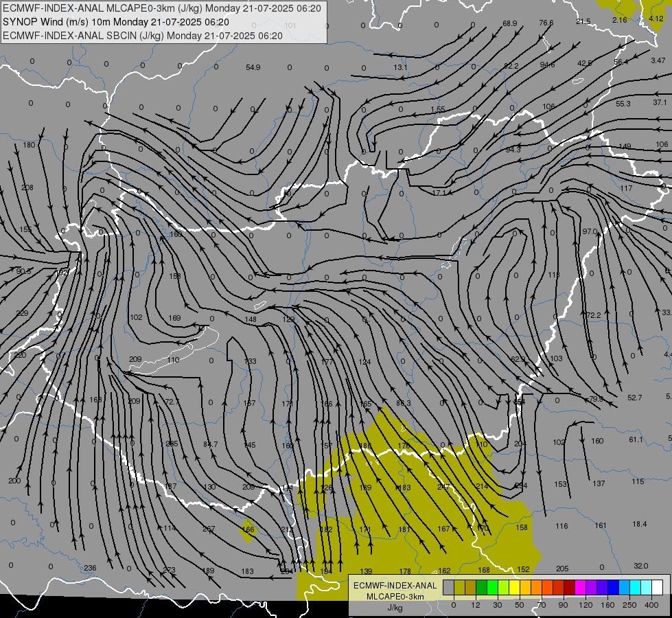Click the 86.3 value on the map
The width and height of the screenshot is (672, 618).
tap(404, 403)
